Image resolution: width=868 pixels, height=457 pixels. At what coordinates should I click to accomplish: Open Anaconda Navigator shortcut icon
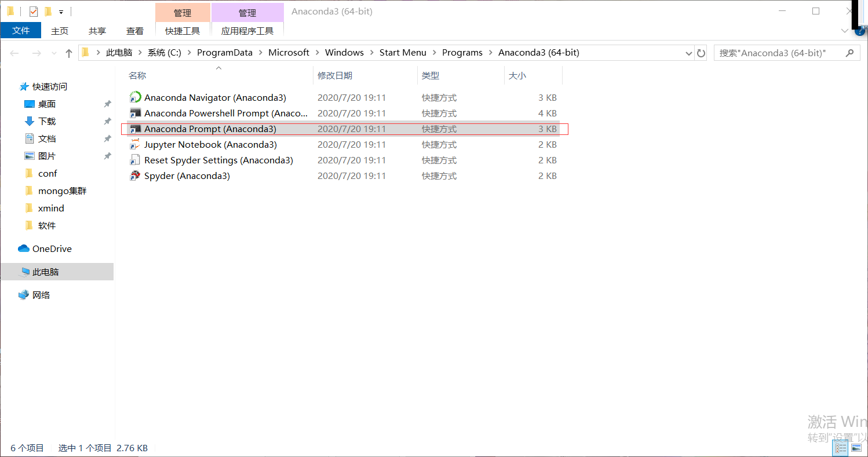(x=136, y=97)
